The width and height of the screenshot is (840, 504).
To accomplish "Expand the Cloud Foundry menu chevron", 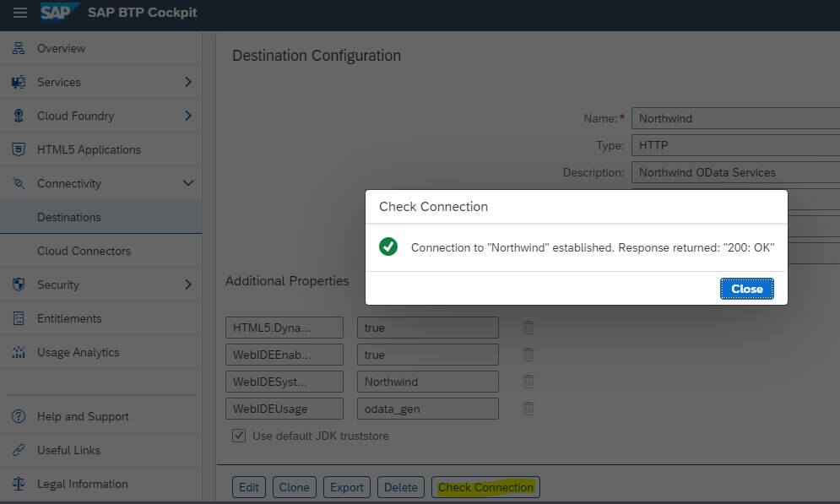I will (x=187, y=116).
